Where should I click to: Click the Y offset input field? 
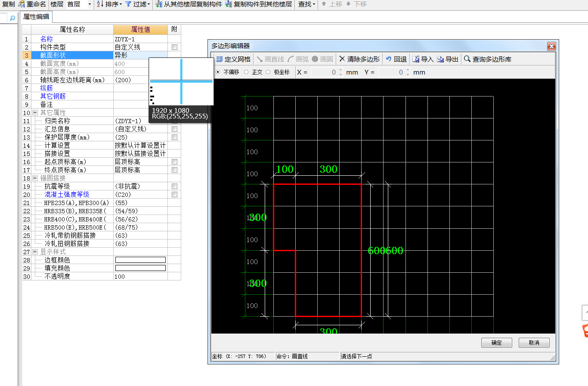tap(391, 72)
